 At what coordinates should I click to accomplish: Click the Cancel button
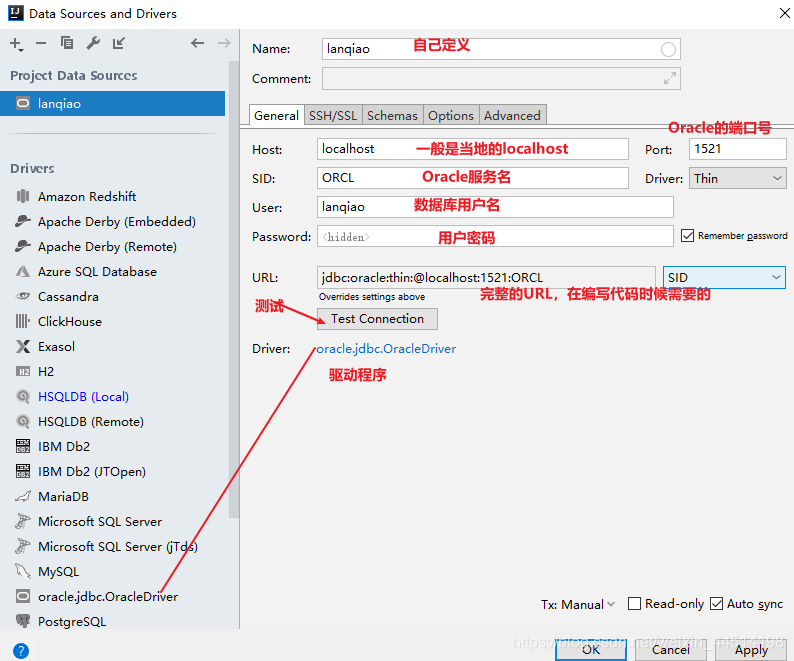click(670, 649)
